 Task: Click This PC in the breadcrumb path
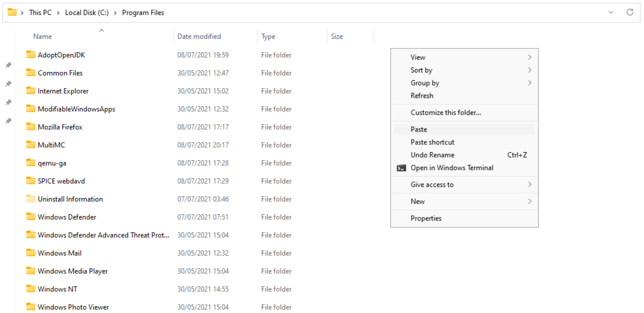pyautogui.click(x=40, y=13)
